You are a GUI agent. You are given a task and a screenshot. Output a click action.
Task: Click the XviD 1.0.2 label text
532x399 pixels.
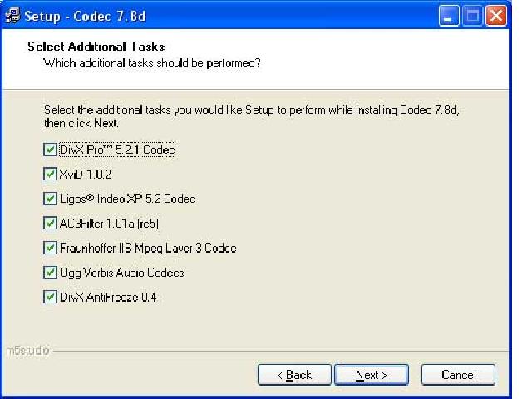pos(86,175)
